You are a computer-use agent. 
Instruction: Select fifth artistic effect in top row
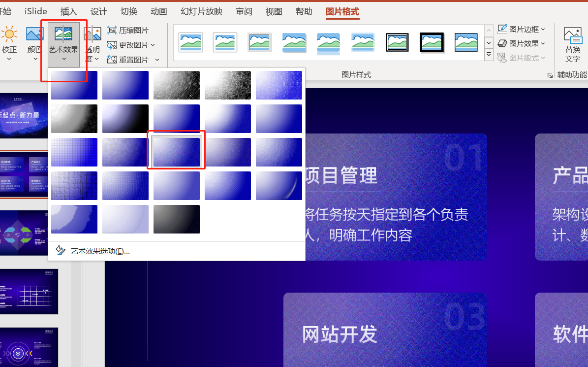pos(279,85)
